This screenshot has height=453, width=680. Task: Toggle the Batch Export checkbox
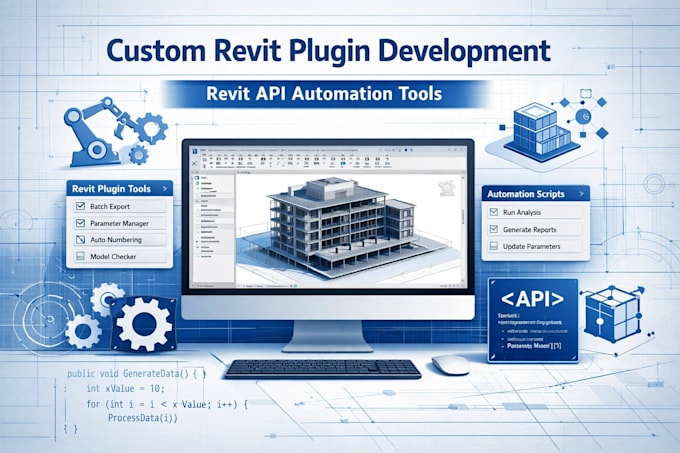[81, 206]
